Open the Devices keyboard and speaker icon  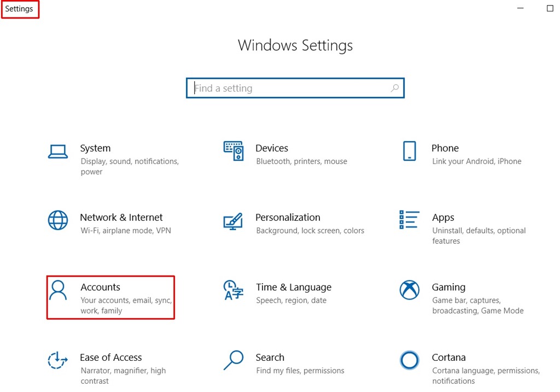click(233, 151)
